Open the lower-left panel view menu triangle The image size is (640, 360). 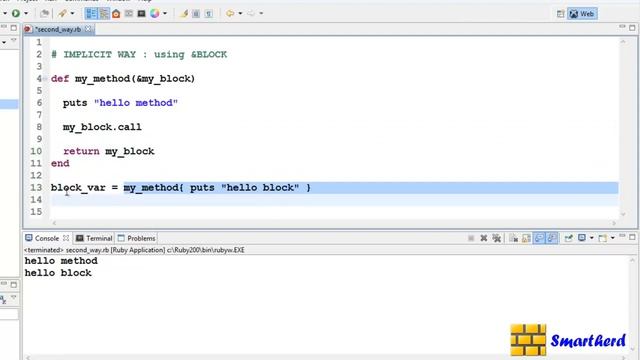pos(13,298)
